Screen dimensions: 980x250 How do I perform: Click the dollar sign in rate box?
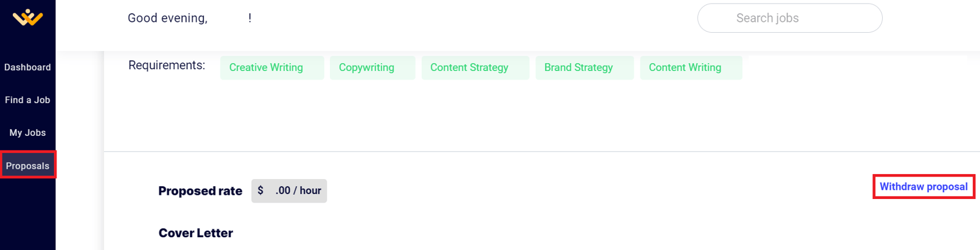261,191
